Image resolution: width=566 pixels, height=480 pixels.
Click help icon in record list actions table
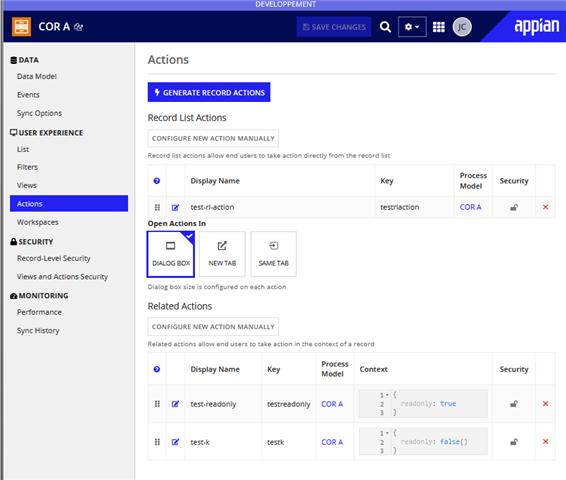tap(157, 181)
